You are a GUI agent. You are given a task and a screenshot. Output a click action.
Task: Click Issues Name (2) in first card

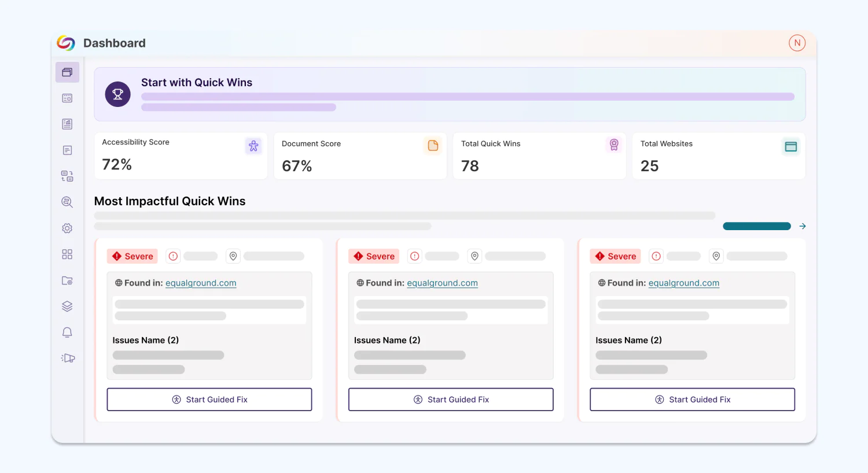146,340
